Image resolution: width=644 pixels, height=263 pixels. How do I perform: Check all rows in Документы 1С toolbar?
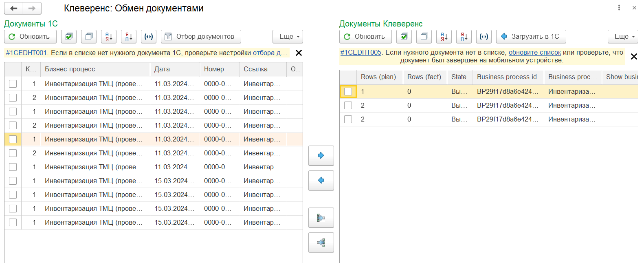point(69,37)
